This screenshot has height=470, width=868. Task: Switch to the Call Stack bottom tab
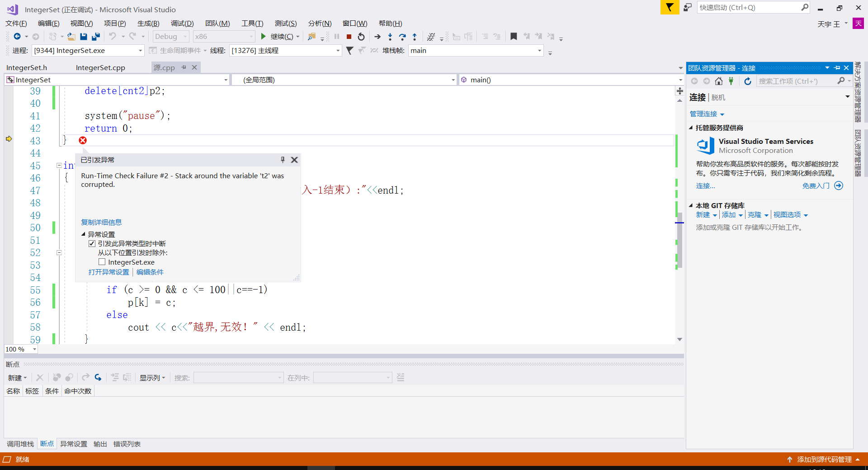[20, 444]
